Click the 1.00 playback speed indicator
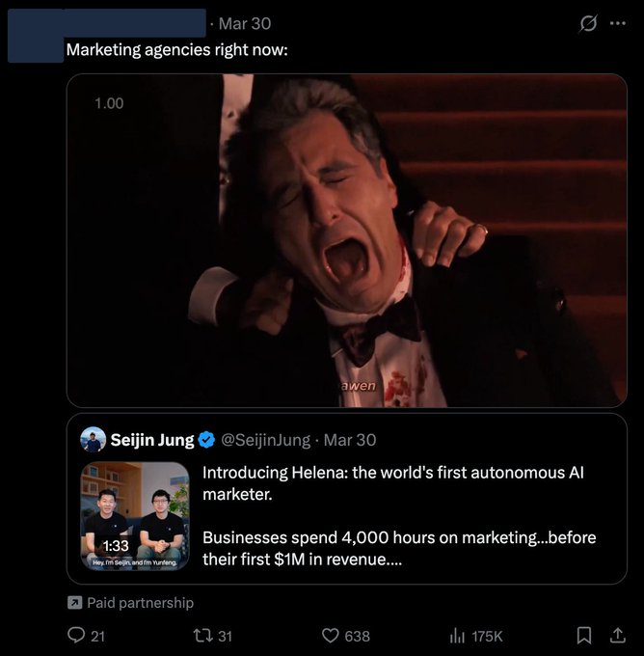This screenshot has height=656, width=644. pyautogui.click(x=109, y=103)
